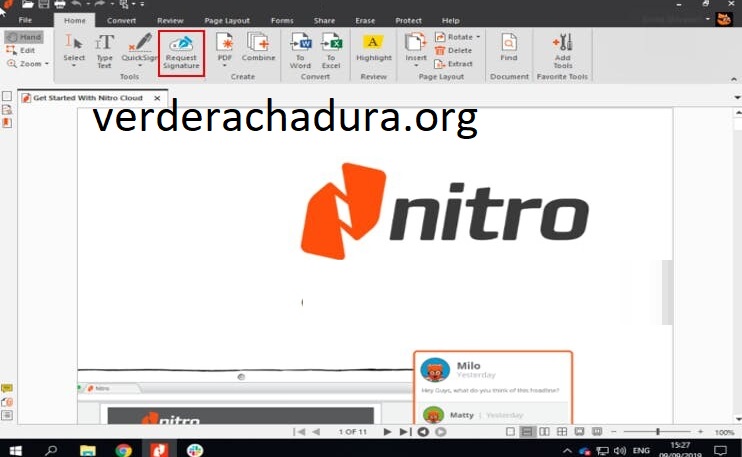Open the Protect tab
The height and width of the screenshot is (457, 742).
(408, 20)
